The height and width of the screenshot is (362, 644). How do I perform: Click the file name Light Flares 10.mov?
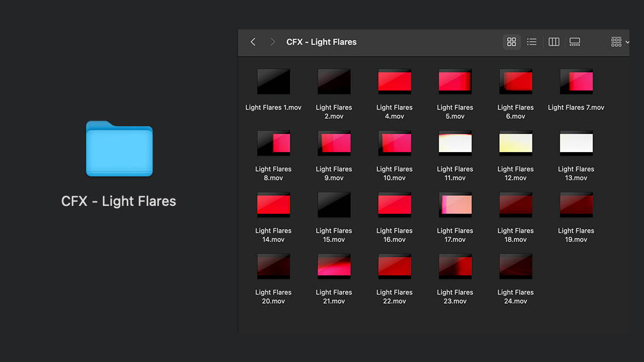pyautogui.click(x=394, y=173)
